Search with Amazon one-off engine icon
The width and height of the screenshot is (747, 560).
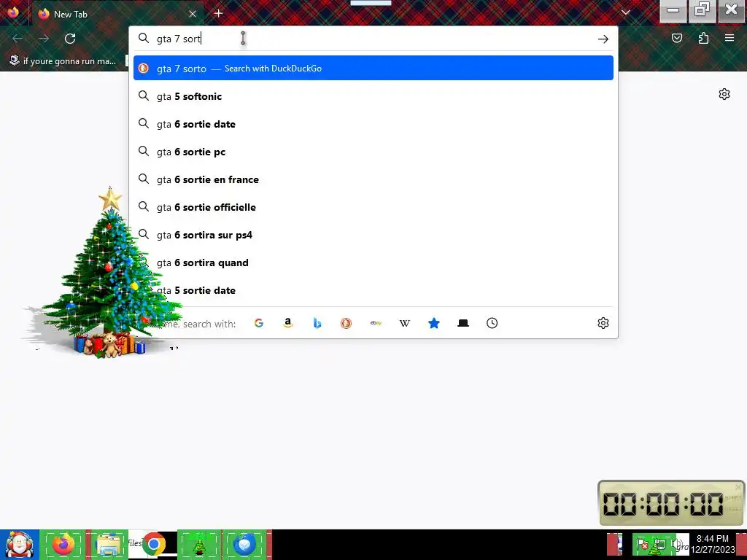[287, 323]
